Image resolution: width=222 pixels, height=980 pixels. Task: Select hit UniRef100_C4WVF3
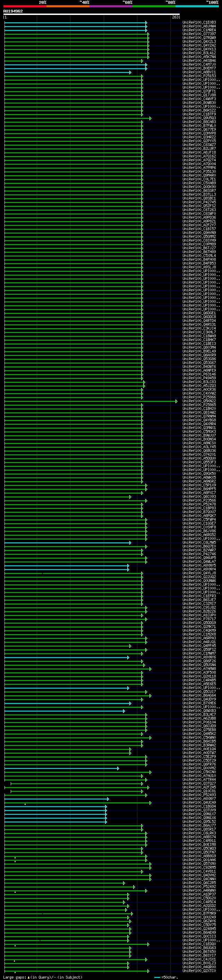199,99
